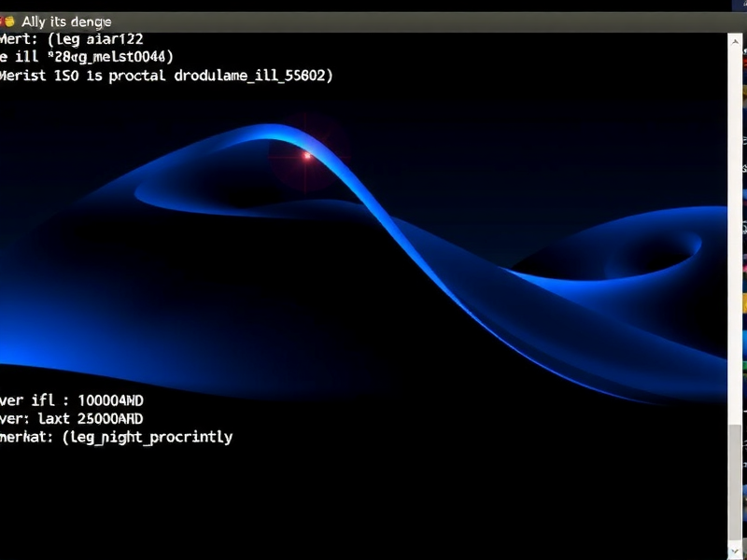Click the pink icon near the right edge bottom

click(744, 271)
